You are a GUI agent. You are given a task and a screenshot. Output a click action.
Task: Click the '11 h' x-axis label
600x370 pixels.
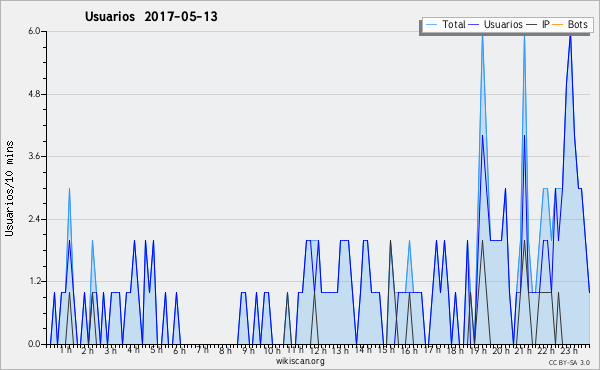pyautogui.click(x=295, y=350)
